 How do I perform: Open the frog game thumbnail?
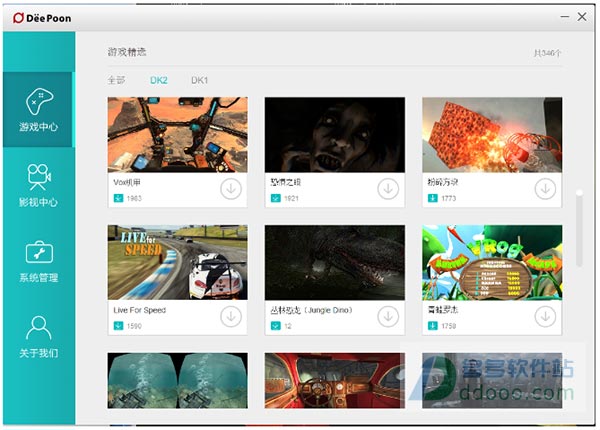tap(492, 262)
